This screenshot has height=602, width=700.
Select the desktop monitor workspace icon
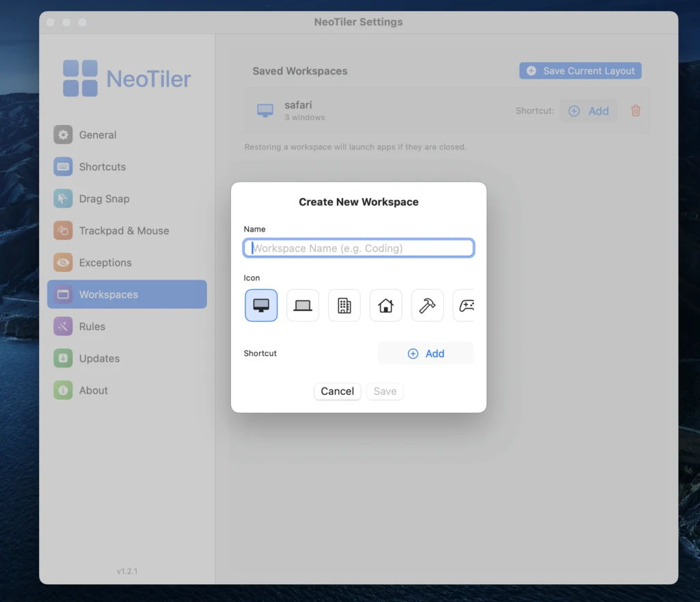point(261,305)
